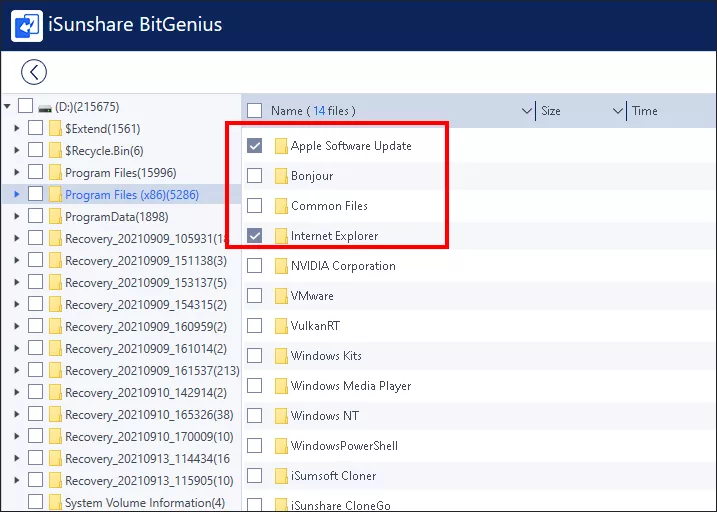Click the D: drive icon in tree

(x=45, y=108)
